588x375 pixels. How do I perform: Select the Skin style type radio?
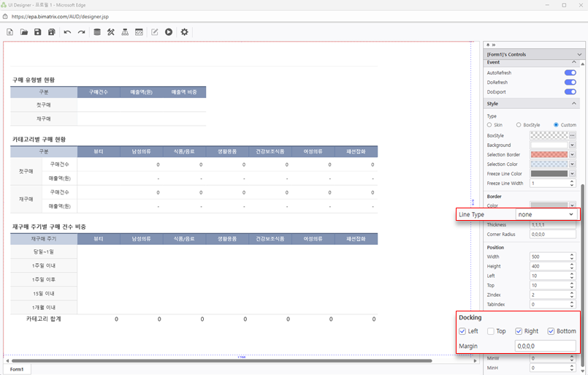point(489,125)
